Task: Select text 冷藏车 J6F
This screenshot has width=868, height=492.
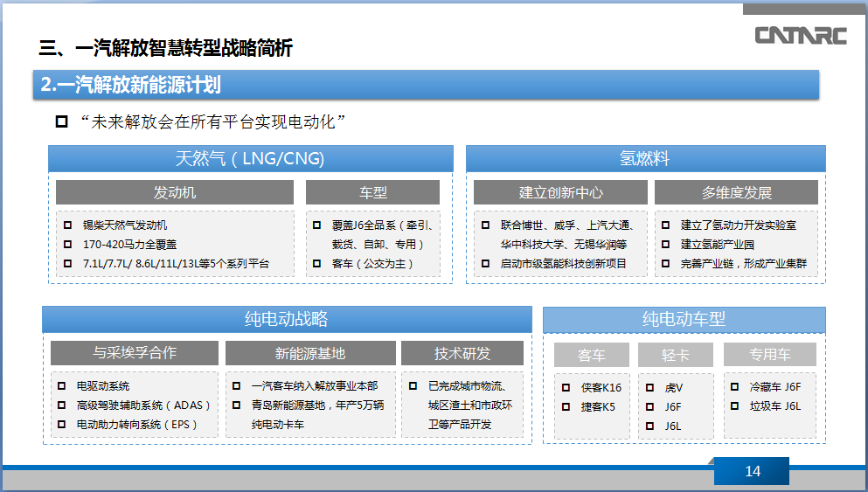Action: click(x=775, y=387)
